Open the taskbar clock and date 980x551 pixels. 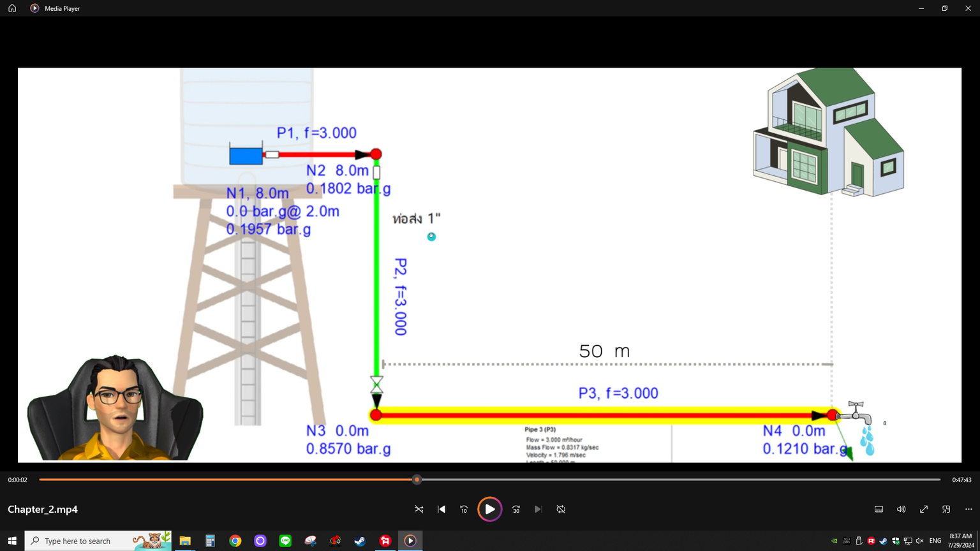pos(960,541)
